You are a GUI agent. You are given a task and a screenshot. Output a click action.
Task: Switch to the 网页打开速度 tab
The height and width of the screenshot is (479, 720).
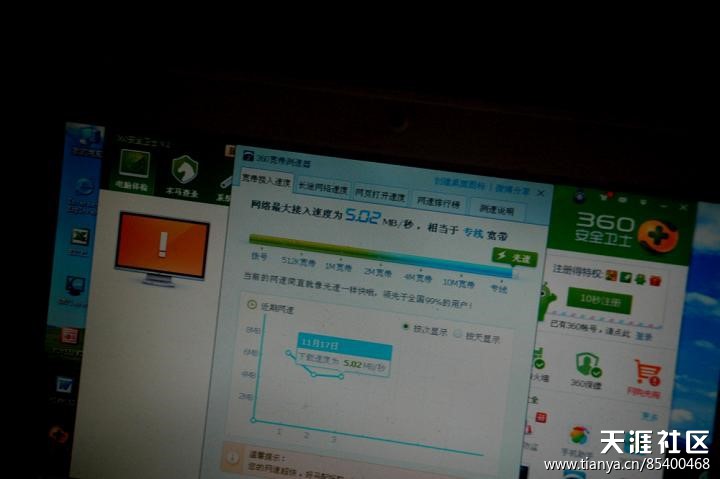pyautogui.click(x=380, y=195)
